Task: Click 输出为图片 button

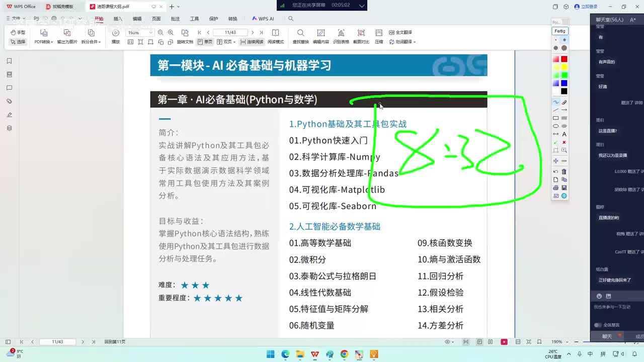Action: coord(67,37)
